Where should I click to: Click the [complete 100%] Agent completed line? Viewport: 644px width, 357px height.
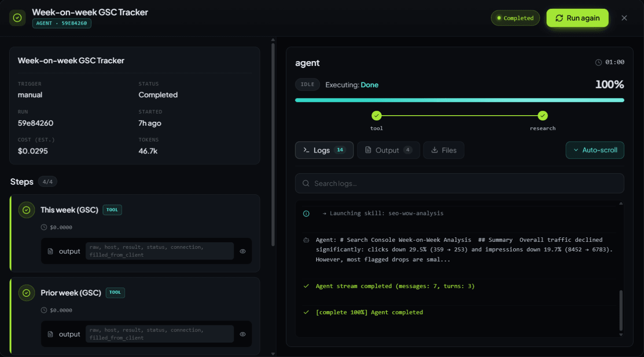pyautogui.click(x=369, y=313)
